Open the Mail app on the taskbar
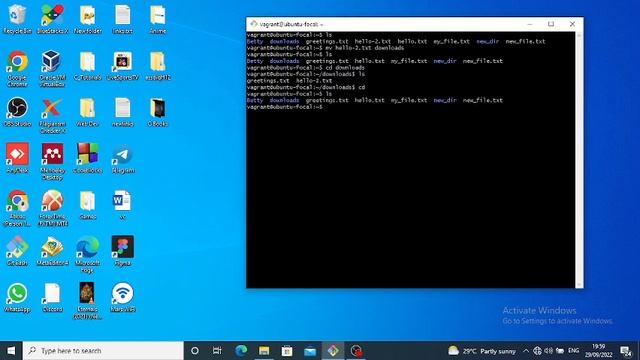 click(x=310, y=351)
